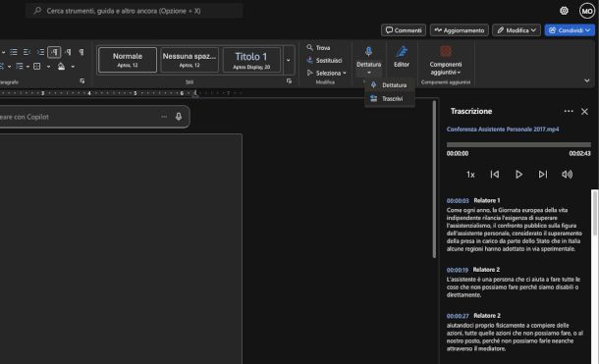Open the Commenti pane
599x364 pixels.
tap(404, 30)
